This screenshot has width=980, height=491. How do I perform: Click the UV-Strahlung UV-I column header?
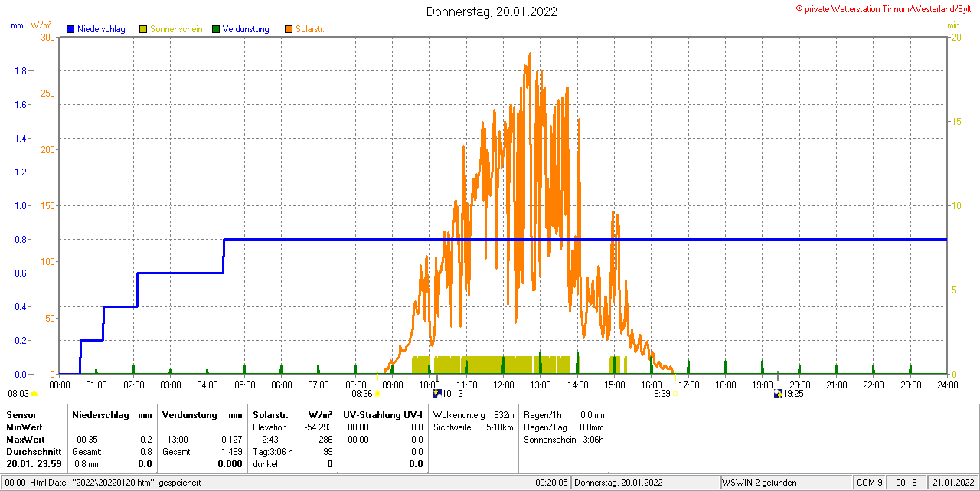(x=383, y=414)
